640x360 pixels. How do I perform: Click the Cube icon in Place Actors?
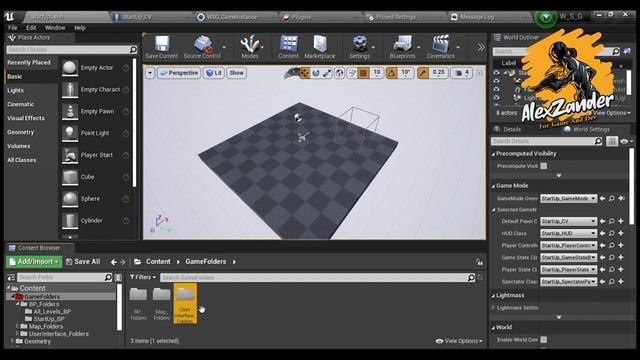[x=70, y=177]
